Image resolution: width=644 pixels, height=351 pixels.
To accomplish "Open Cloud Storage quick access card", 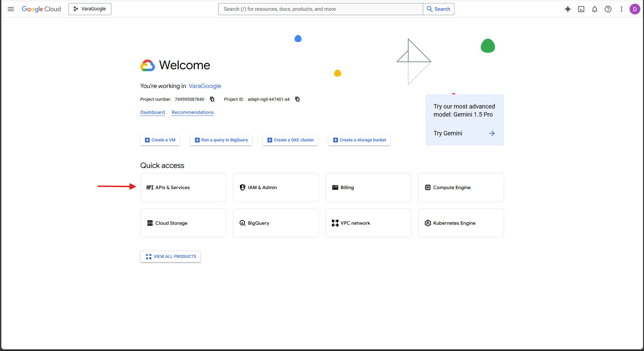I will 183,223.
